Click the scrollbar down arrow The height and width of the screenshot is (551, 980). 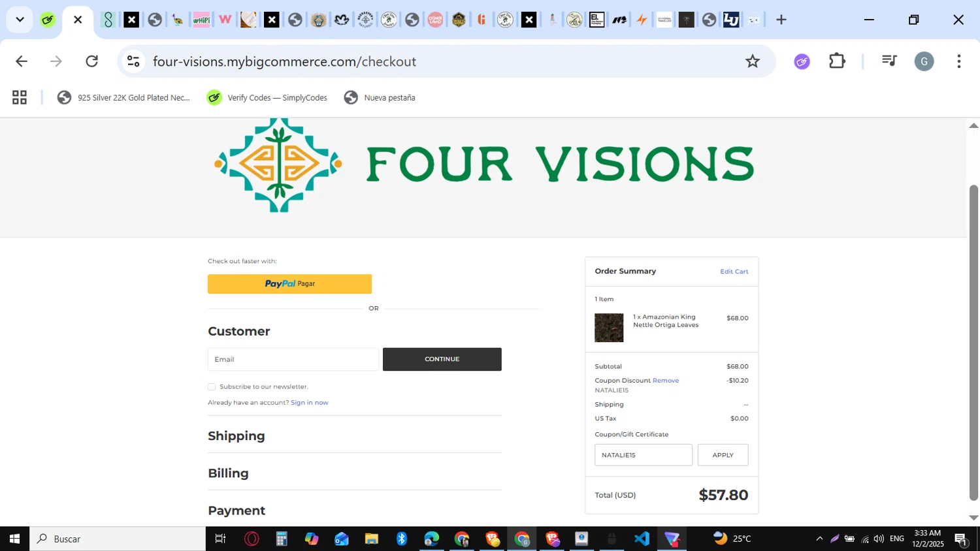click(973, 518)
